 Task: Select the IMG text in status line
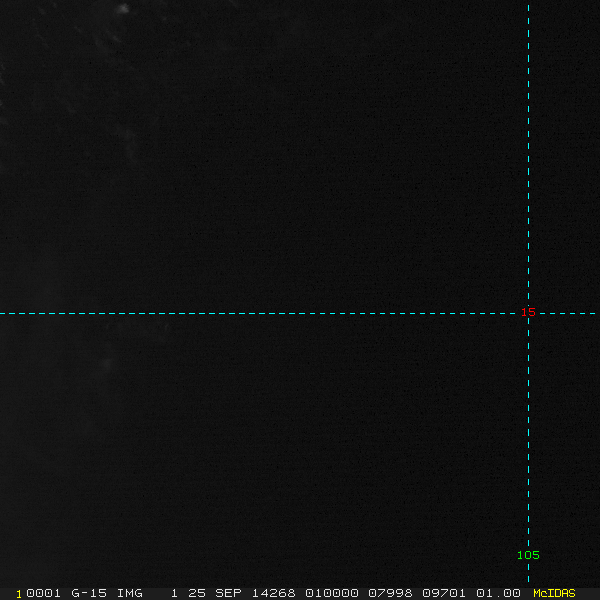tap(129, 593)
